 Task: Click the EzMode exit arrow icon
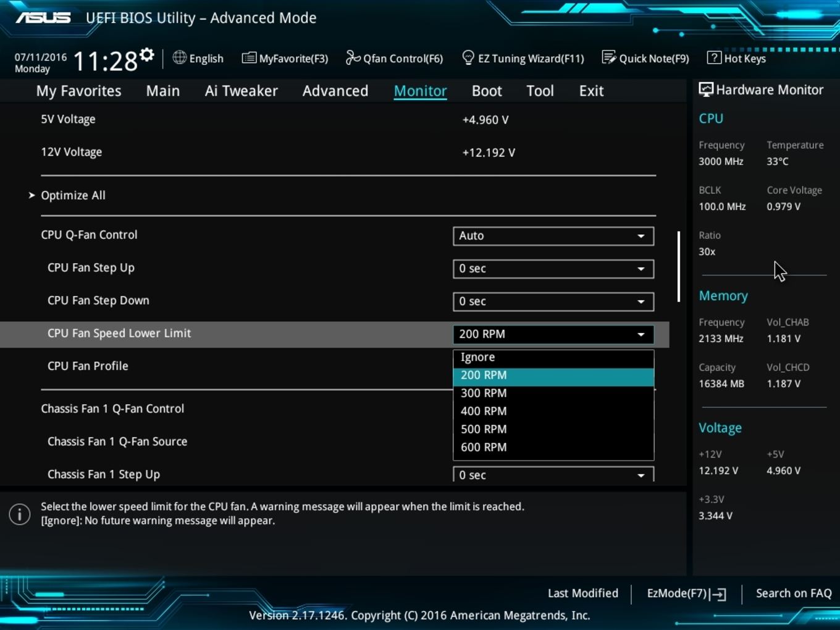coord(718,594)
